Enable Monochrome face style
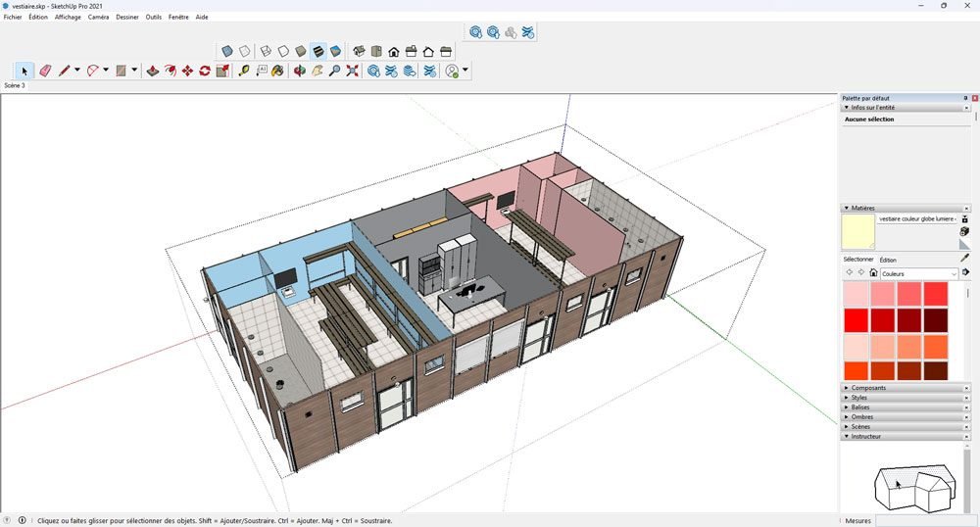The image size is (980, 527). point(335,51)
